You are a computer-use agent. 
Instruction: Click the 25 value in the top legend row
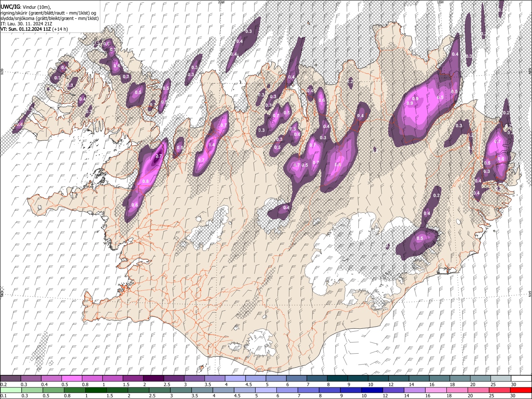[493, 384]
